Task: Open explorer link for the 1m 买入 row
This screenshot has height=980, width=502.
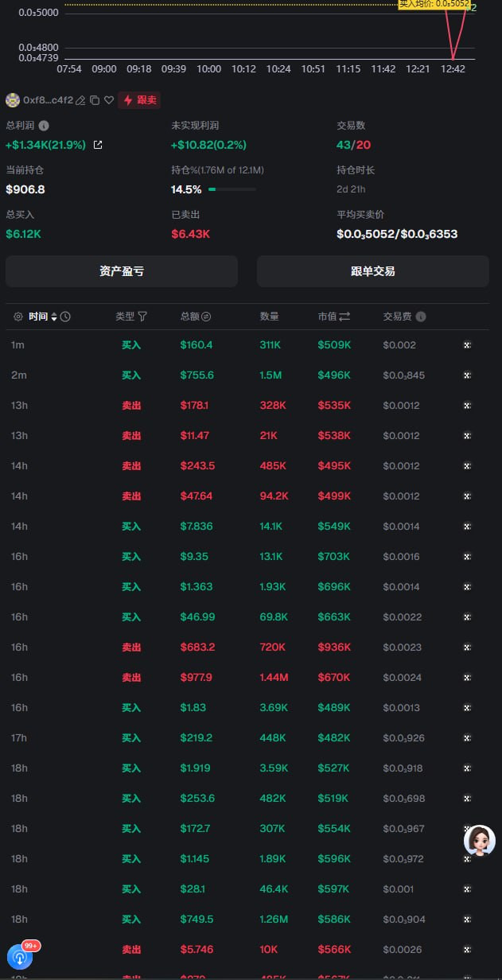Action: (x=467, y=345)
